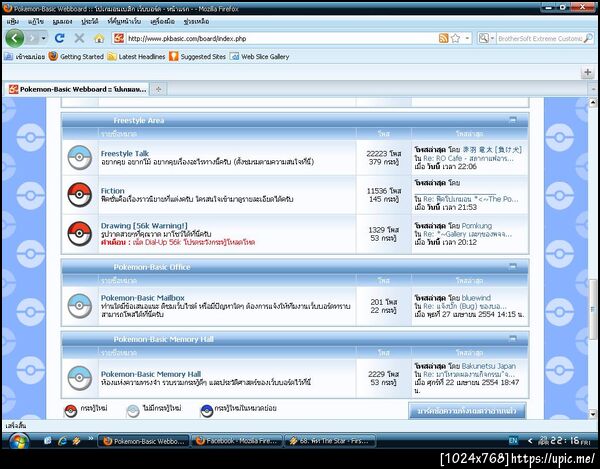Open the first menu in the menu bar

click(13, 21)
